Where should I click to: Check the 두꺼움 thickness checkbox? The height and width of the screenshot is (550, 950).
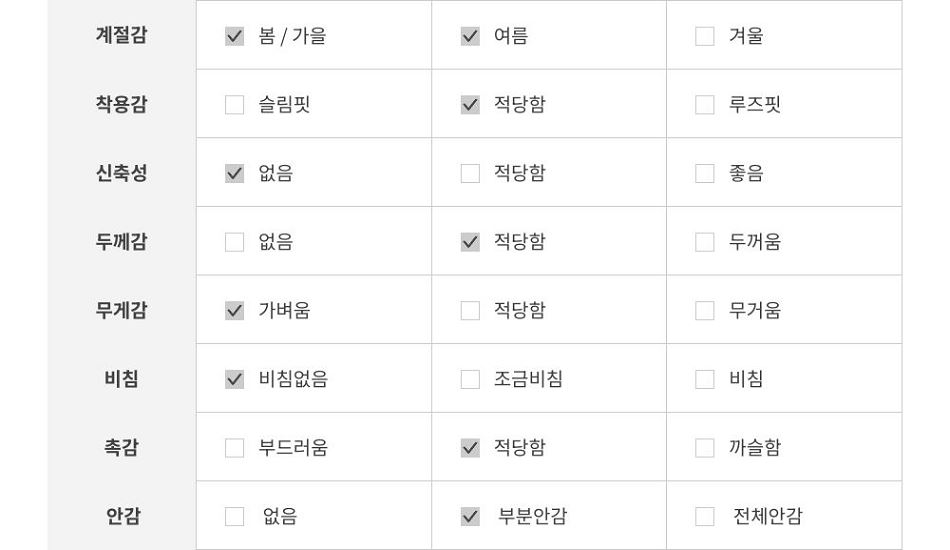[705, 242]
